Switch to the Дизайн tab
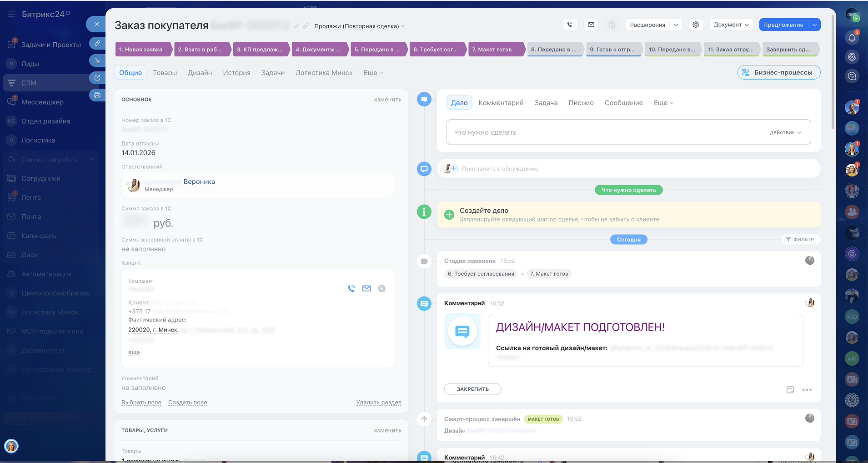868x463 pixels. [x=200, y=73]
